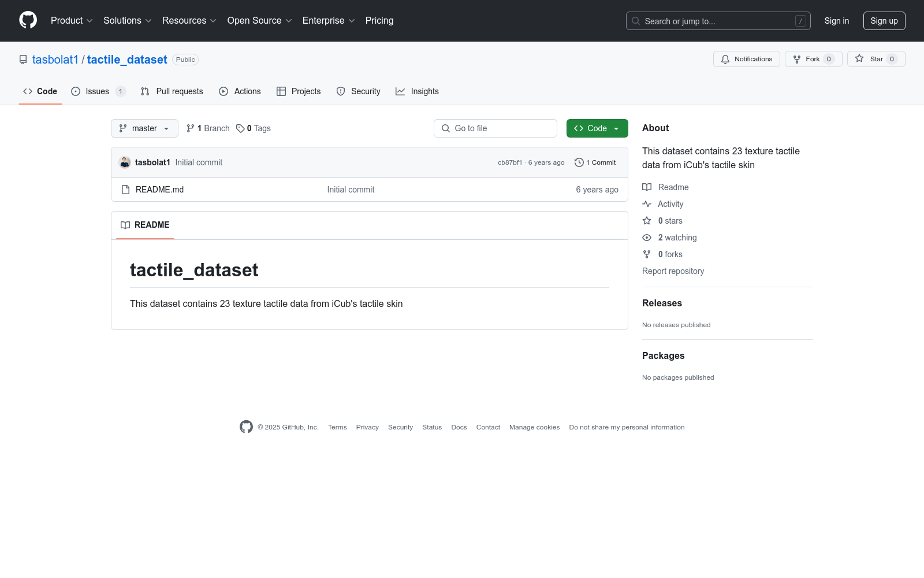Screen dimensions: 924x578
Task: Open the Packages section heading link
Action: [663, 355]
